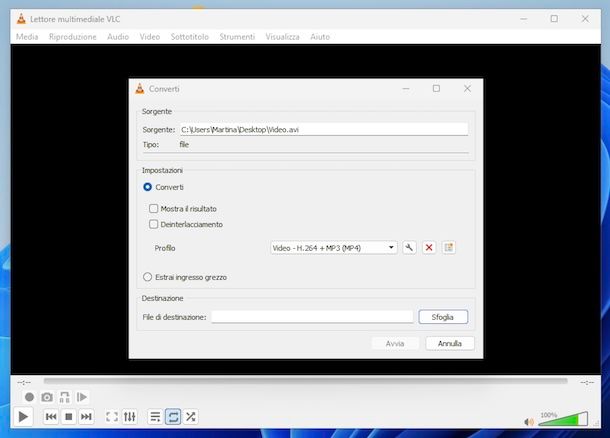Viewport: 610px width, 438px height.
Task: Take a snapshot with the camera icon
Action: click(47, 397)
